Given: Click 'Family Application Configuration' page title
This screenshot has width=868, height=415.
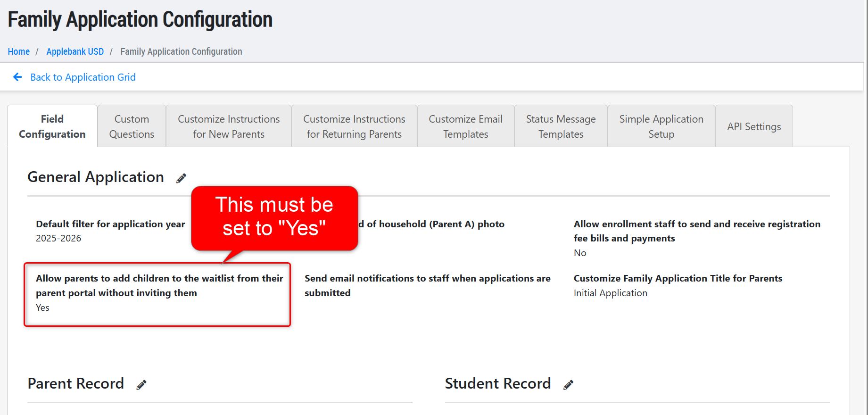Looking at the screenshot, I should tap(140, 20).
